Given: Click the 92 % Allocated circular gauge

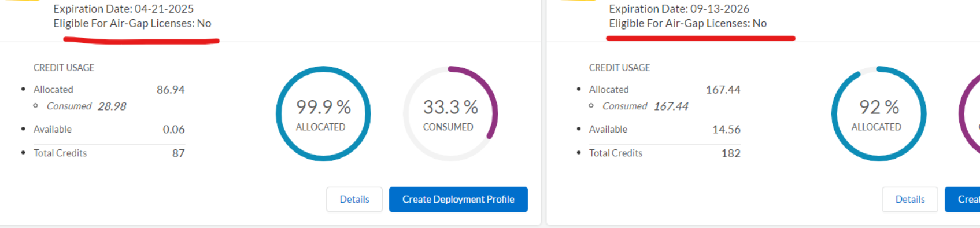Looking at the screenshot, I should point(879,114).
